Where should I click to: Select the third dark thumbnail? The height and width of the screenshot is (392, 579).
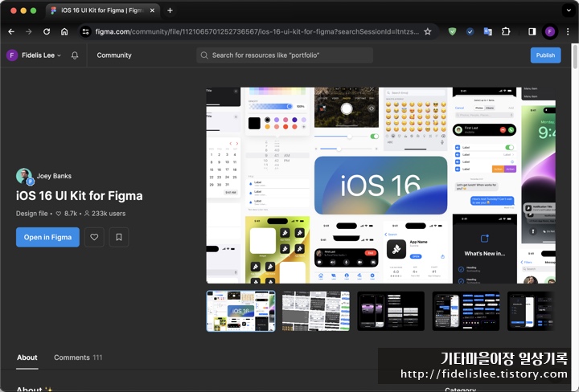click(x=391, y=311)
